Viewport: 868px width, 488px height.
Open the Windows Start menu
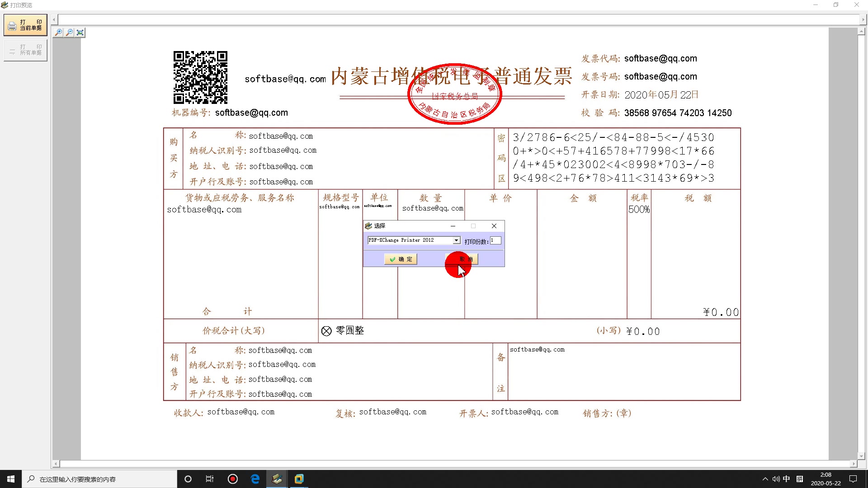tap(10, 479)
